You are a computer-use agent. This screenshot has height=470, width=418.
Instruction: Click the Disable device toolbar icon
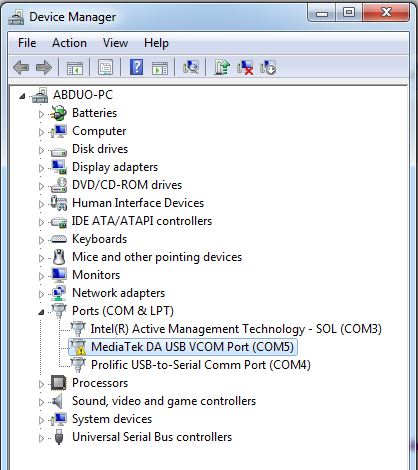click(x=268, y=68)
